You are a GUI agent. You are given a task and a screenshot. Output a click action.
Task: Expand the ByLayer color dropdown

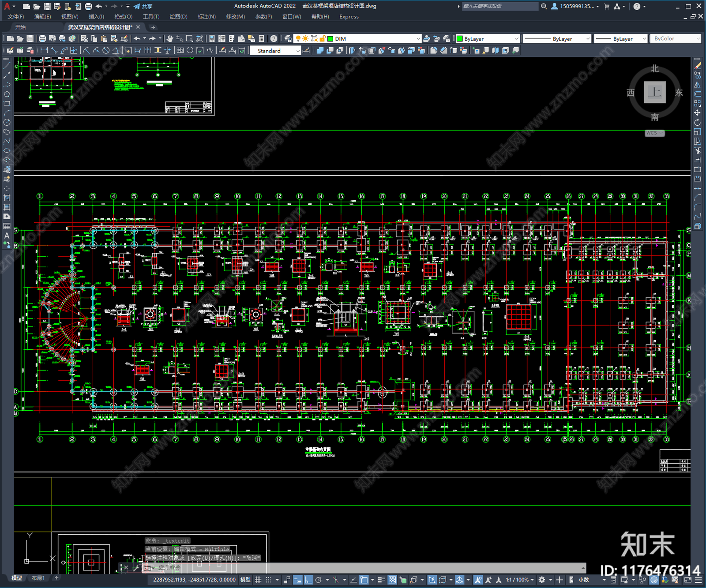tap(516, 39)
